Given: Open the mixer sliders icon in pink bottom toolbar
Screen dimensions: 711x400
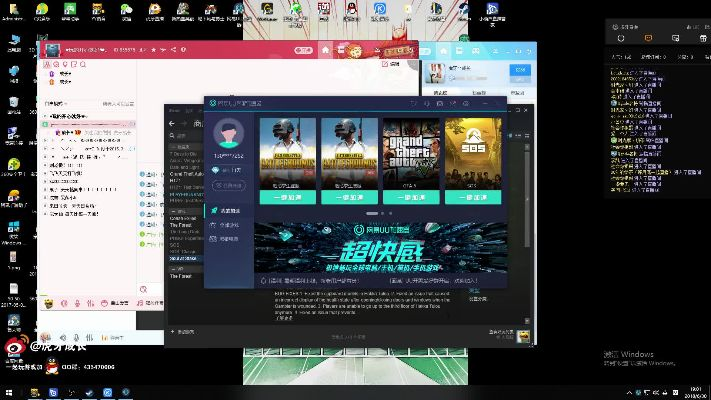Looking at the screenshot, I should pyautogui.click(x=90, y=303).
